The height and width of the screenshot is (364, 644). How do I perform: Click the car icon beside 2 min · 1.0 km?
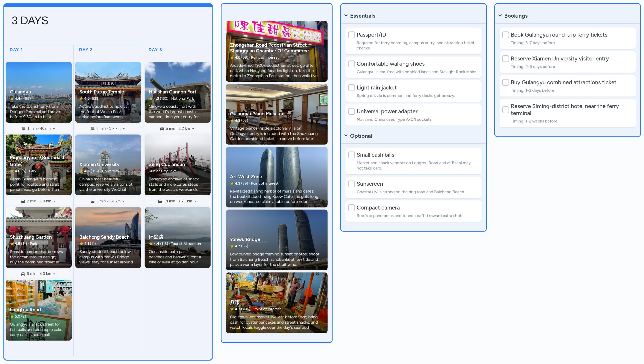(x=23, y=201)
